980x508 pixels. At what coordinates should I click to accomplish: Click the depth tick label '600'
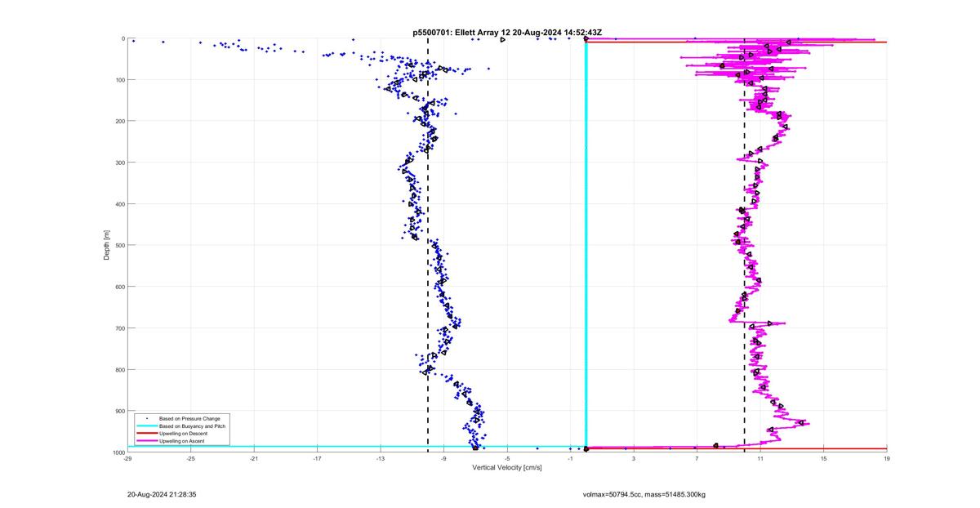[119, 287]
